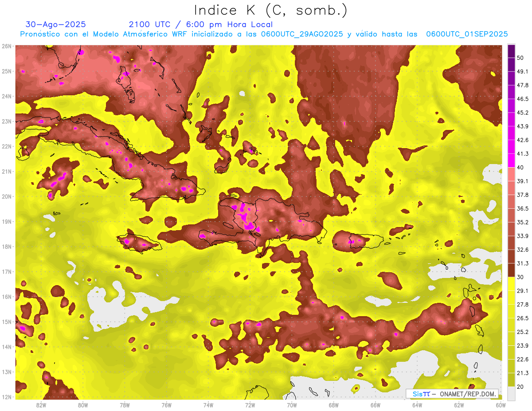The image size is (532, 411).
Task: Click the latitude label '17N'
Action: coord(7,272)
